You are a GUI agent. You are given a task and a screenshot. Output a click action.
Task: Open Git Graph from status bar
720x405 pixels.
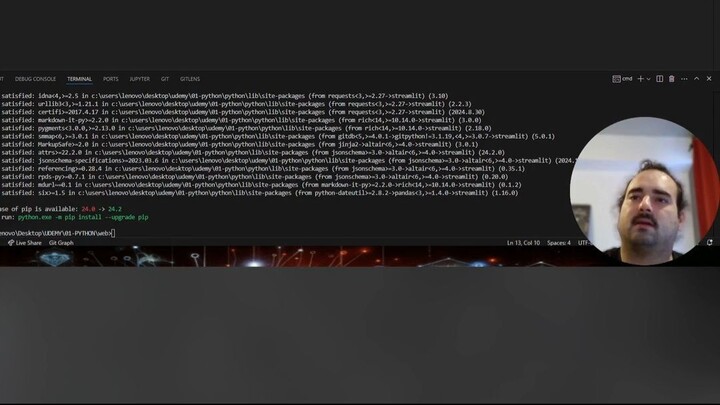pyautogui.click(x=61, y=243)
